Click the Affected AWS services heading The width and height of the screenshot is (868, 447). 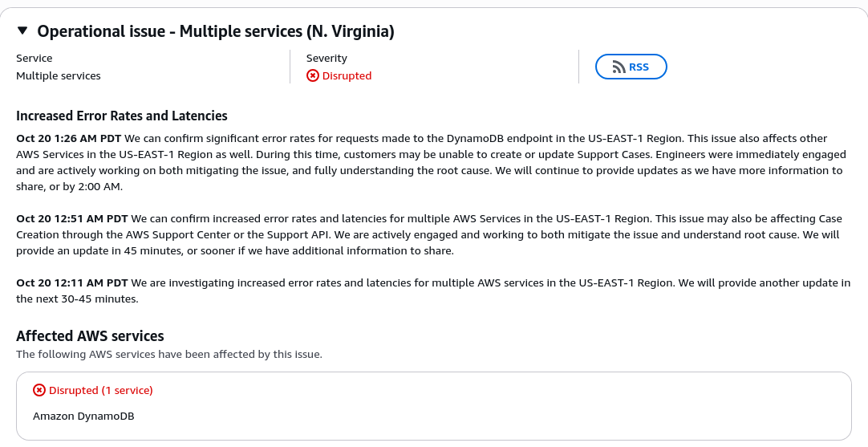pyautogui.click(x=90, y=335)
